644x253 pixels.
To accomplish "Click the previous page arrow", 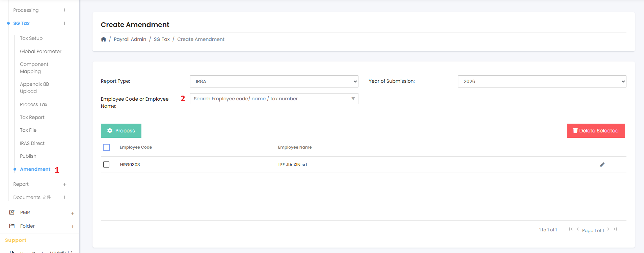I will [x=578, y=229].
